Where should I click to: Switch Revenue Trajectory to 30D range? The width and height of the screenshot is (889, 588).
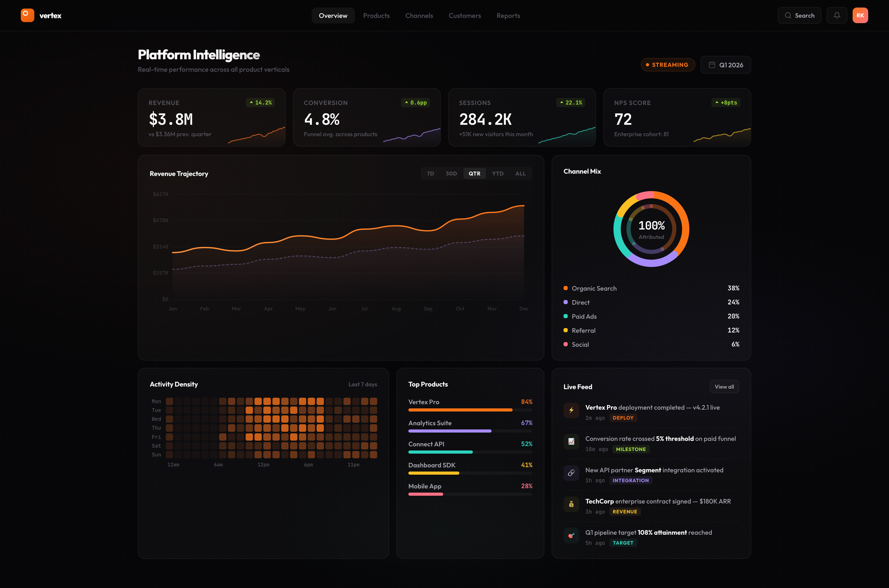(452, 173)
